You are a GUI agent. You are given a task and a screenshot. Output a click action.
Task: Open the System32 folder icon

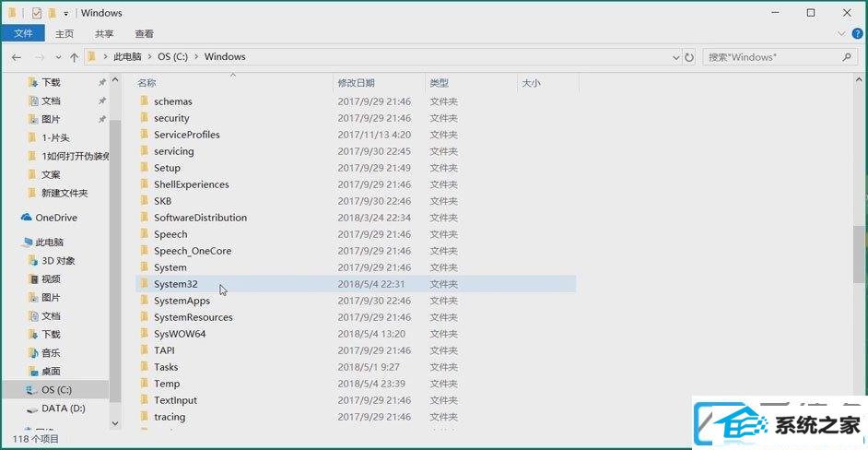click(x=144, y=284)
